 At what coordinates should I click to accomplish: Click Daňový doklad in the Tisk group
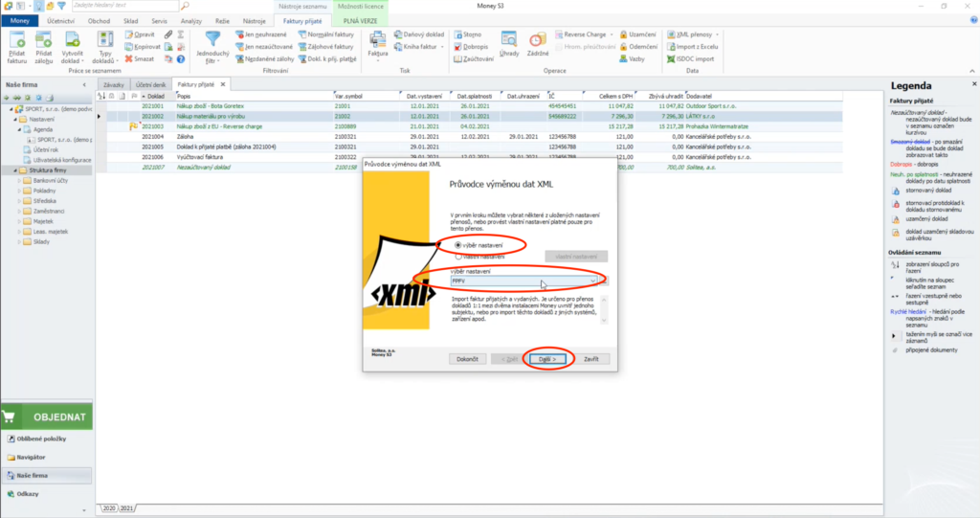419,34
